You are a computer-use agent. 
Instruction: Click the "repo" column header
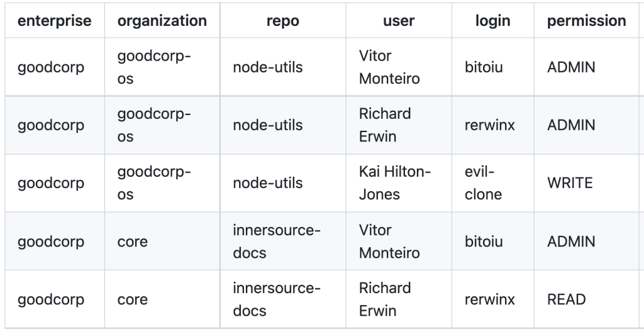[x=283, y=21]
